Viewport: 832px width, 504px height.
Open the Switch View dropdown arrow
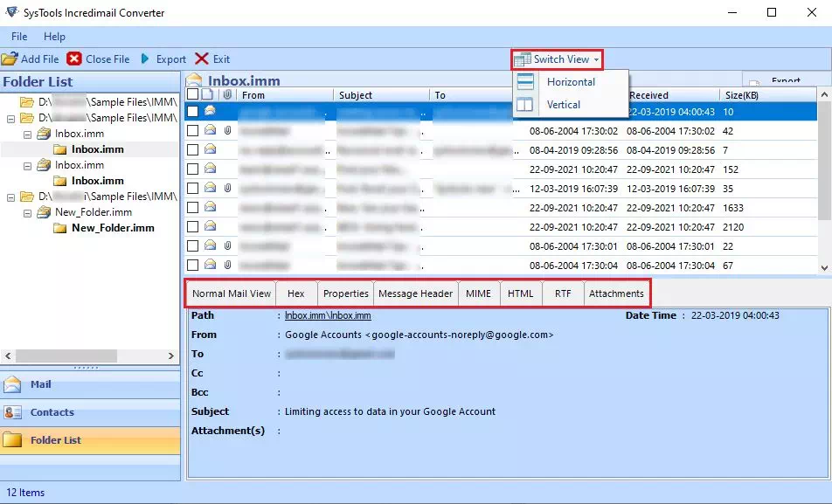pos(596,59)
